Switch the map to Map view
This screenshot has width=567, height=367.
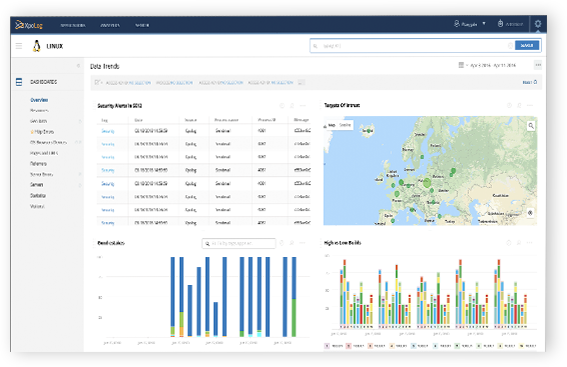click(x=332, y=125)
